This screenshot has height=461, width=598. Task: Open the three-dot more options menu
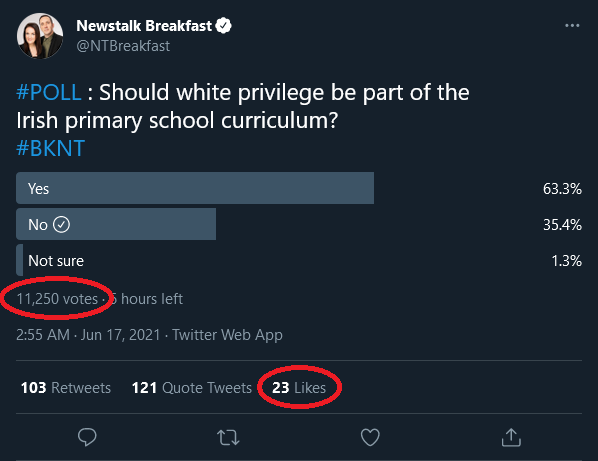572,26
